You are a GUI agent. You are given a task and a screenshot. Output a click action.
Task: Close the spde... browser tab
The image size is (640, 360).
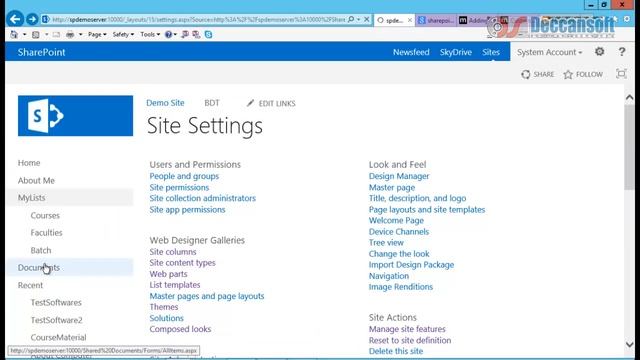click(410, 20)
